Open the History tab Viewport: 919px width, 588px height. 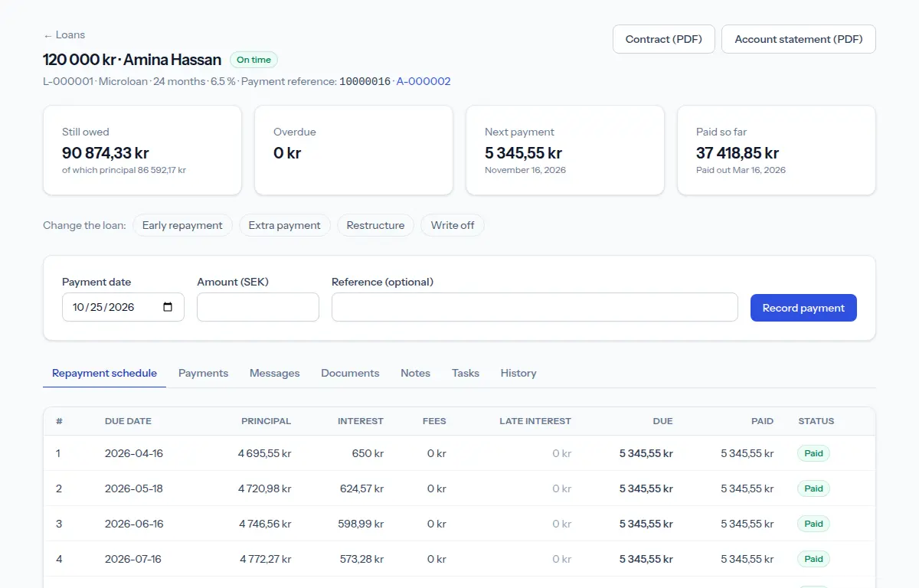click(518, 373)
